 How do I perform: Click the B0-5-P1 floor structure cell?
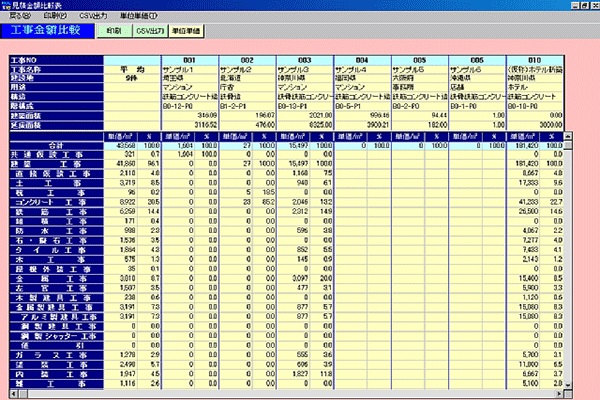[x=362, y=106]
